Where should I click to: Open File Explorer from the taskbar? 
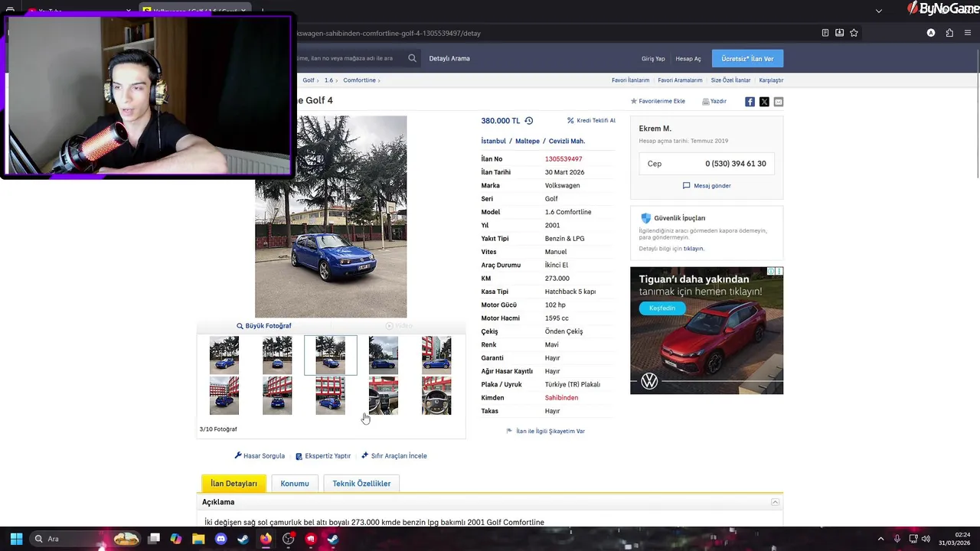pos(198,539)
